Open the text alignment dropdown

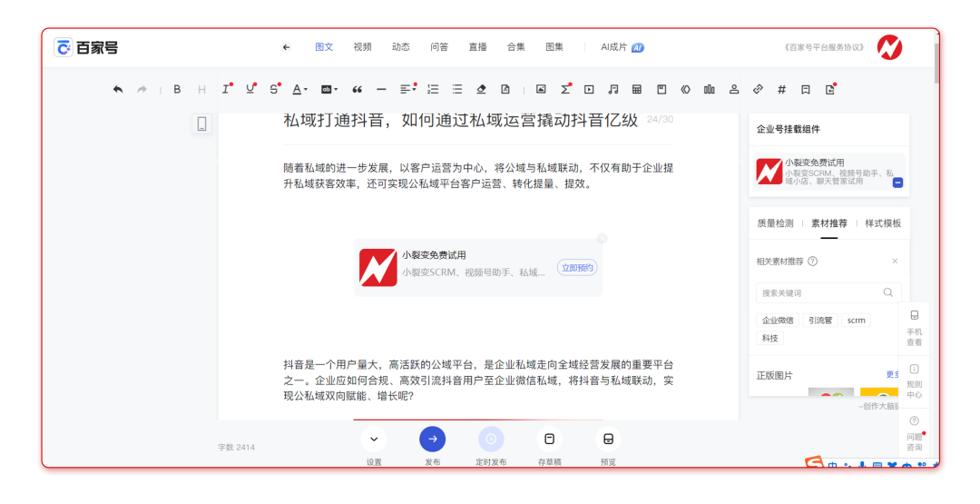[407, 89]
